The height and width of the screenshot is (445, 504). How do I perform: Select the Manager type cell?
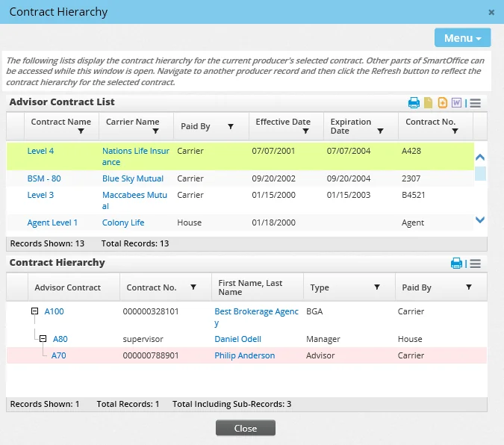pos(323,339)
